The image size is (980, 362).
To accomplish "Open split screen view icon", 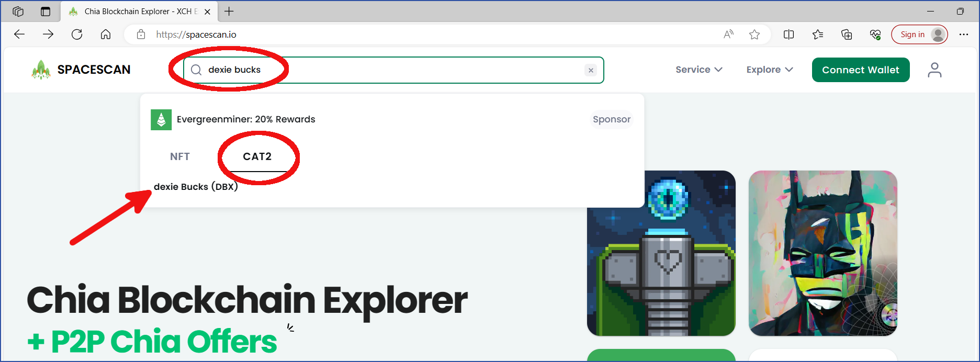I will coord(788,35).
